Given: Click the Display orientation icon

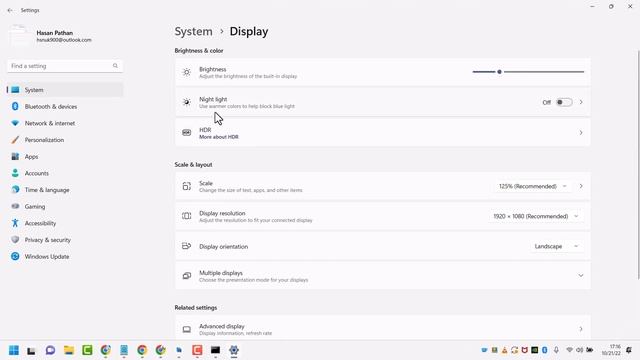Looking at the screenshot, I should tap(187, 246).
